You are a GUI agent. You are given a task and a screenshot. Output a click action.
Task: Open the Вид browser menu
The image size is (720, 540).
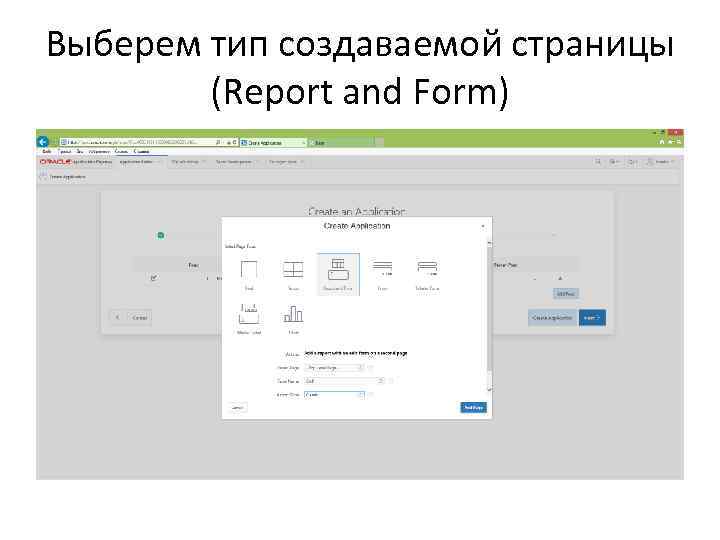point(80,152)
